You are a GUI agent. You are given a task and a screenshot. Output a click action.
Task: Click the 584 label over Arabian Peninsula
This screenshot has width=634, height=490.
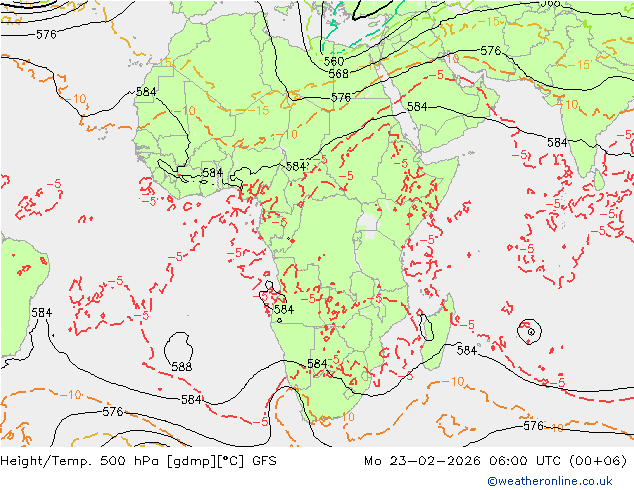tap(417, 107)
